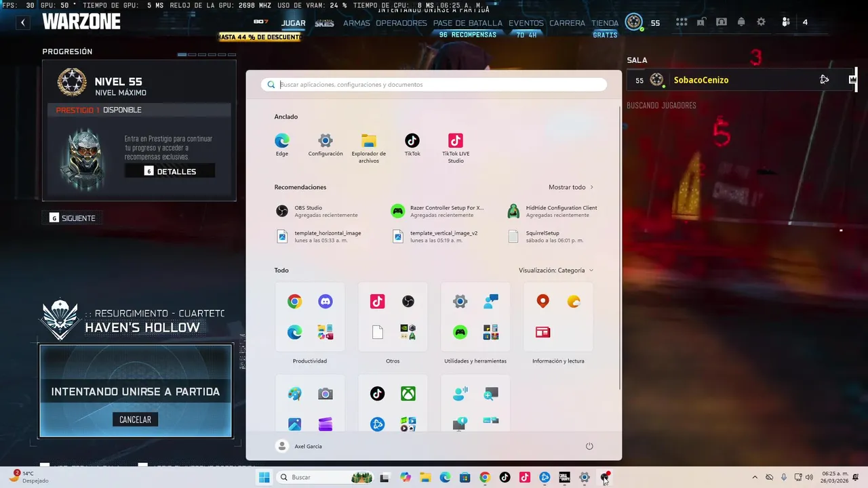Select SobacoCenizo player in lobby

point(742,80)
